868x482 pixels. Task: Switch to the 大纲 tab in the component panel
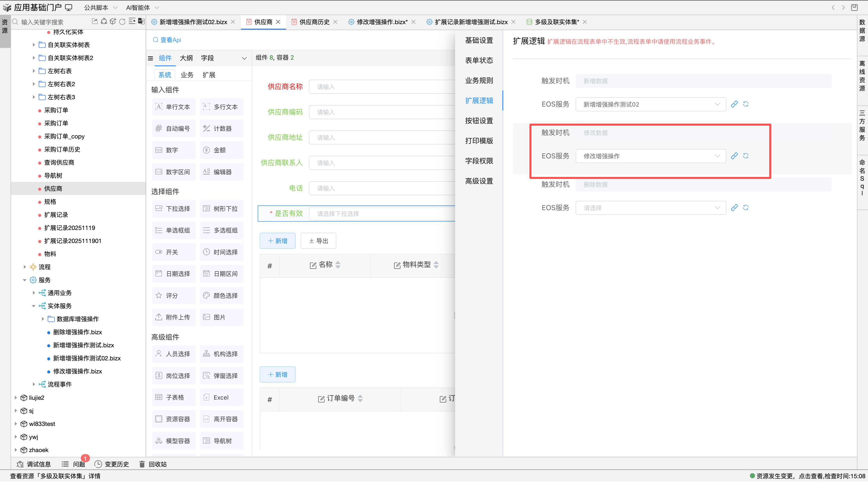click(186, 58)
